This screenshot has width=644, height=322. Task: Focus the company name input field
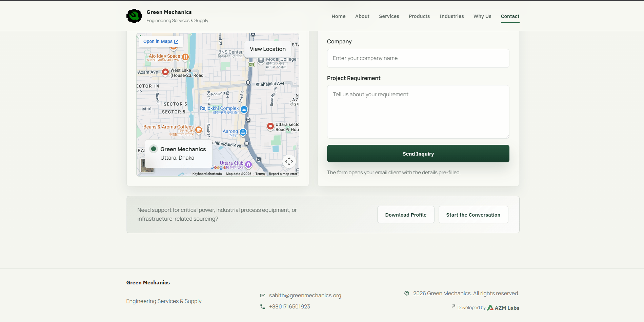418,58
